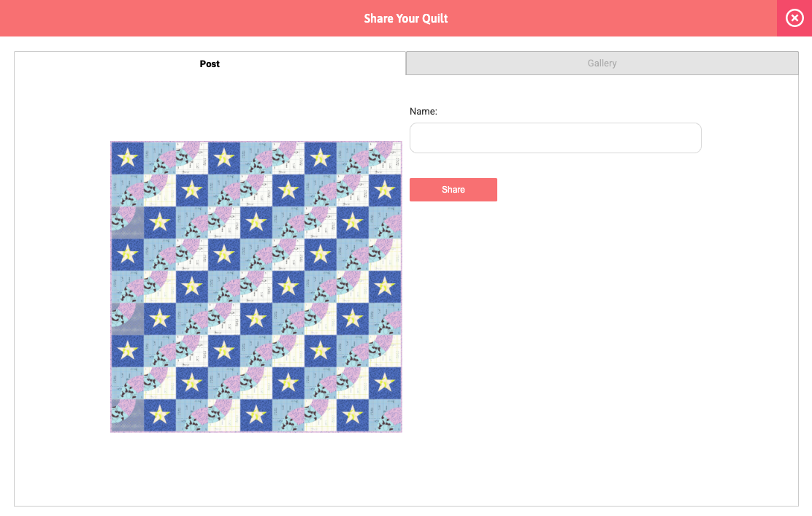The width and height of the screenshot is (812, 516).
Task: Select the middle star in quilt's top row
Action: (x=224, y=157)
